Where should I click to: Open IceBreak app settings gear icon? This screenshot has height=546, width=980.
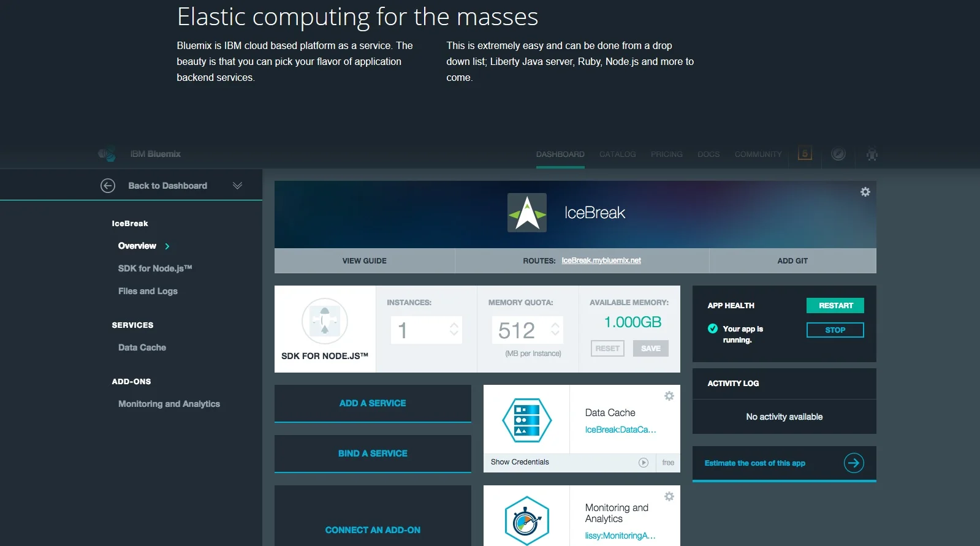(x=865, y=192)
